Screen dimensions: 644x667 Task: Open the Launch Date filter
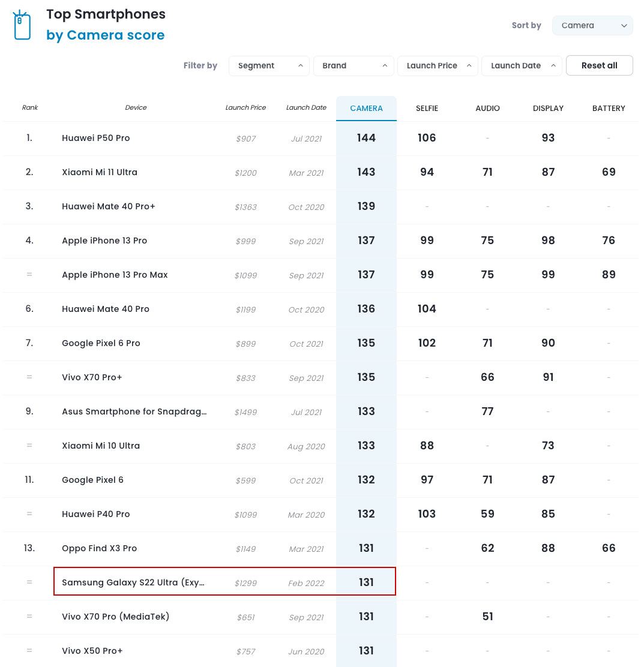coord(522,66)
